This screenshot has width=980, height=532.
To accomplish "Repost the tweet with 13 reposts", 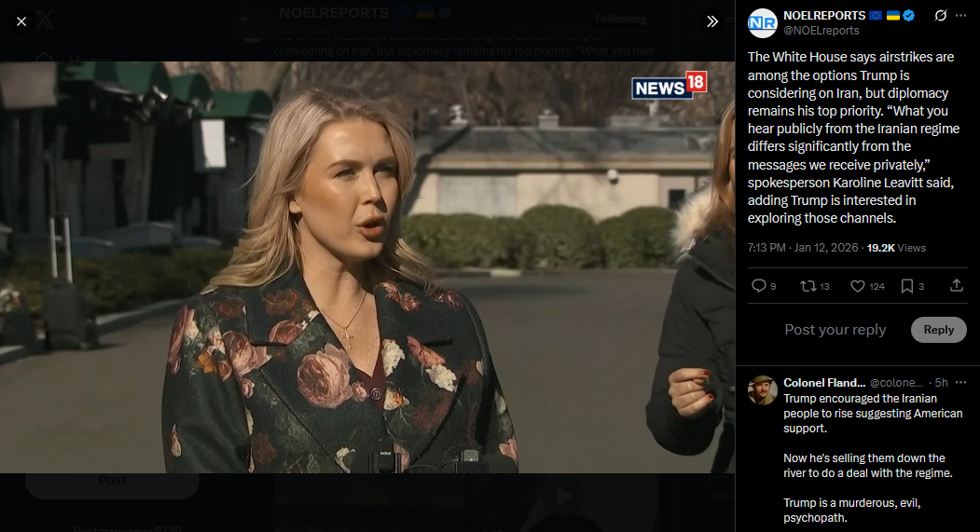I will click(814, 286).
